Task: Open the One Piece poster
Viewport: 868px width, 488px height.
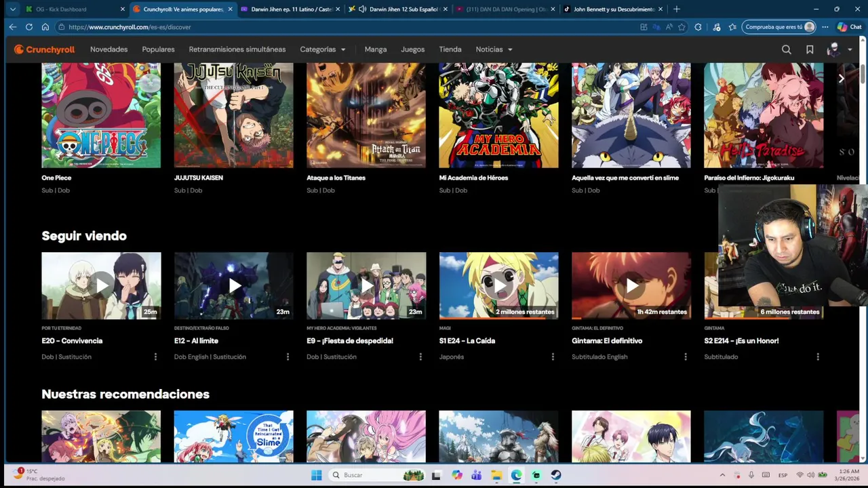Action: (x=101, y=115)
